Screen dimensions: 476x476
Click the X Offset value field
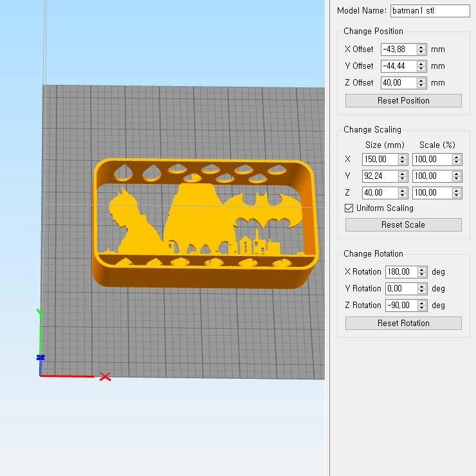pyautogui.click(x=399, y=49)
